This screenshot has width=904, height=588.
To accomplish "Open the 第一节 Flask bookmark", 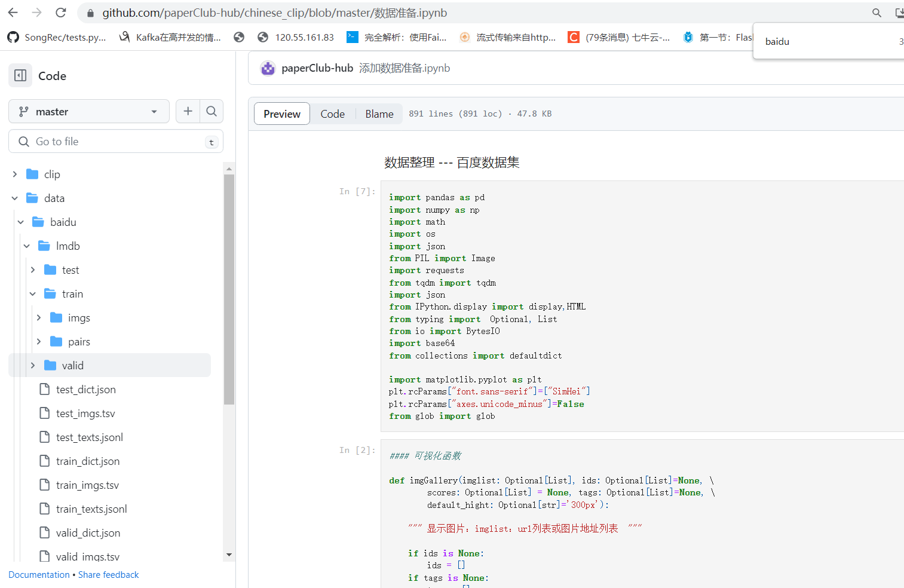I will pos(717,37).
